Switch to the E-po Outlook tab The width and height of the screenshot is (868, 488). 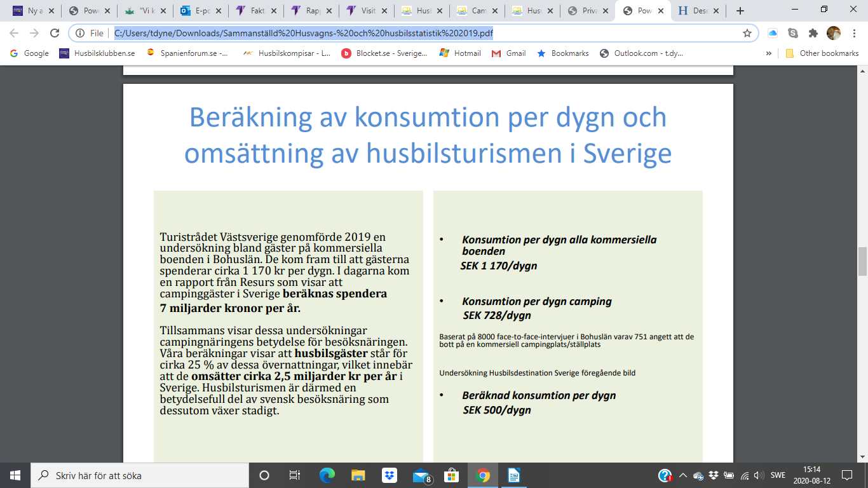200,11
